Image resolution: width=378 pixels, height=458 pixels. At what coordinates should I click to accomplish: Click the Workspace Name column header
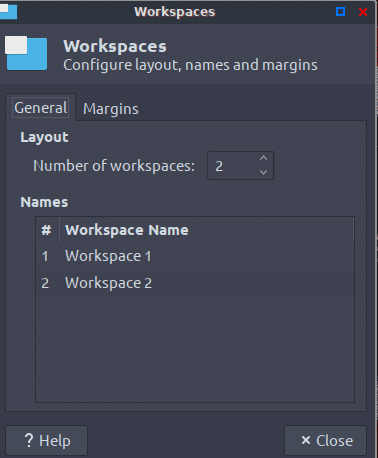tap(206, 230)
